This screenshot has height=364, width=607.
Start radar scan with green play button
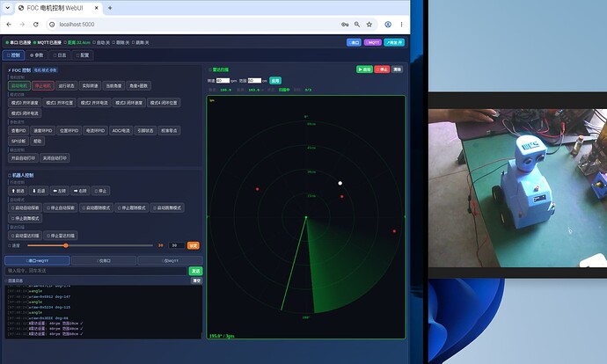point(364,69)
